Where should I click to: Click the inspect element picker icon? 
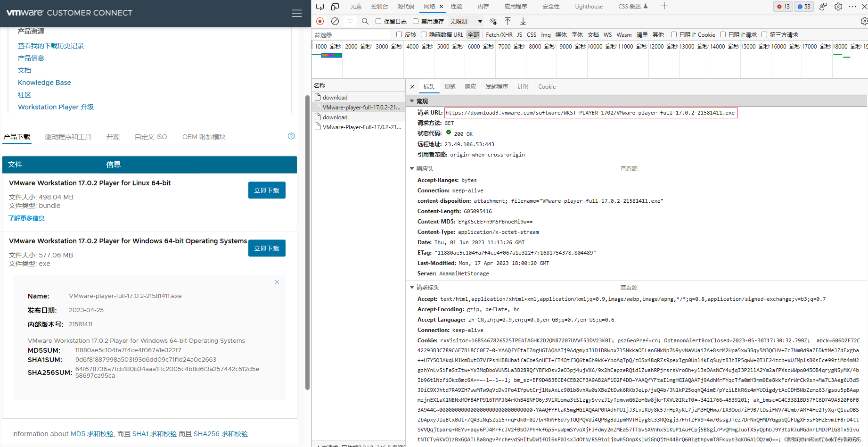pyautogui.click(x=320, y=7)
